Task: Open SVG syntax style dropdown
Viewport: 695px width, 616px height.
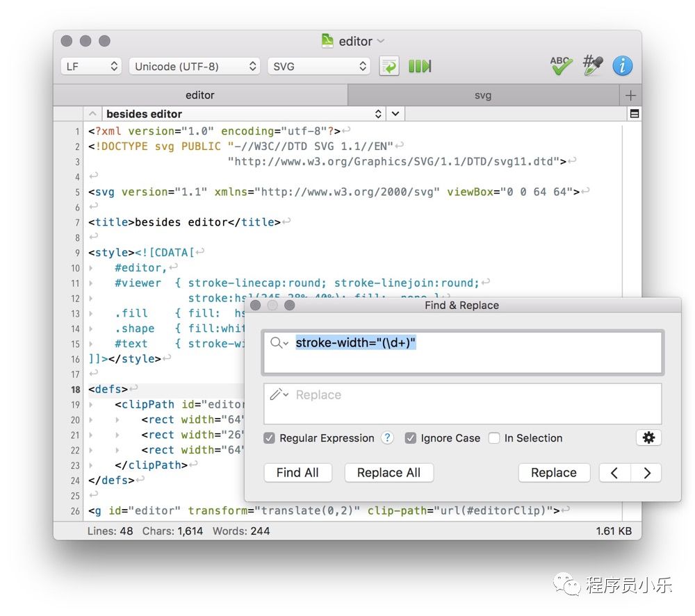Action: (x=319, y=67)
